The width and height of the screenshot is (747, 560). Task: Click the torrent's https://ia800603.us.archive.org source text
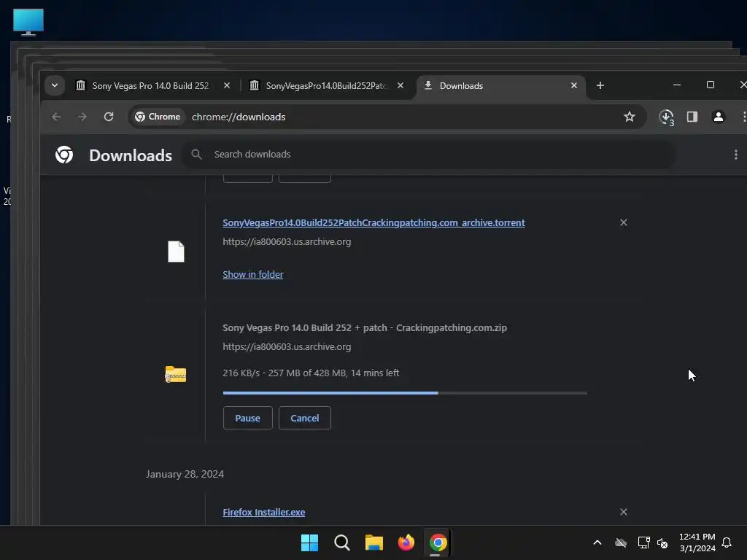pyautogui.click(x=287, y=242)
